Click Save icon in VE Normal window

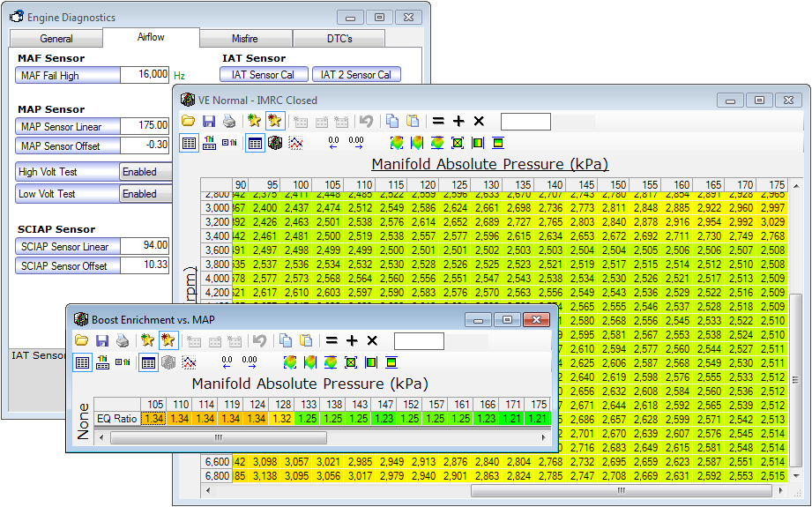(209, 121)
